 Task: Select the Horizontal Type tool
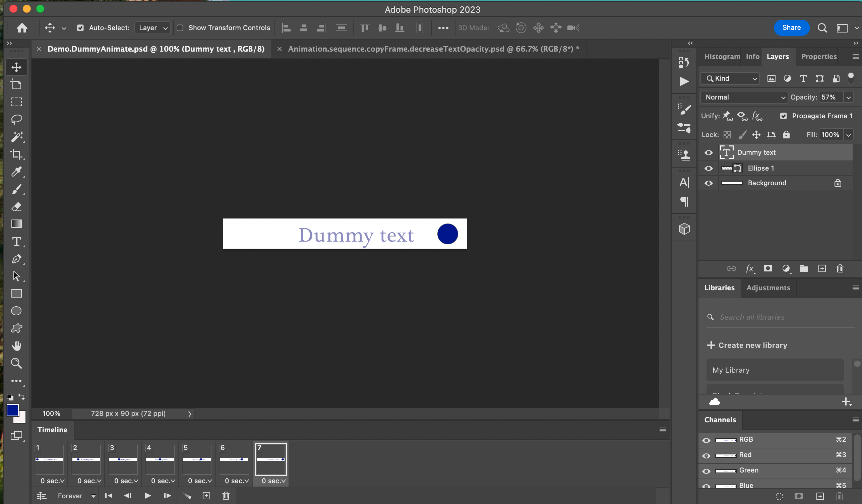(16, 241)
